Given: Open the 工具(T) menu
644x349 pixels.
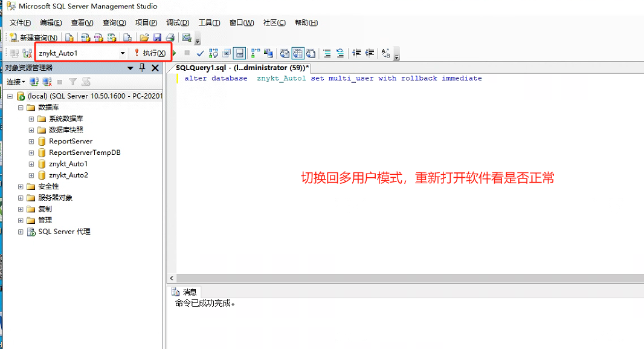Looking at the screenshot, I should coord(210,22).
